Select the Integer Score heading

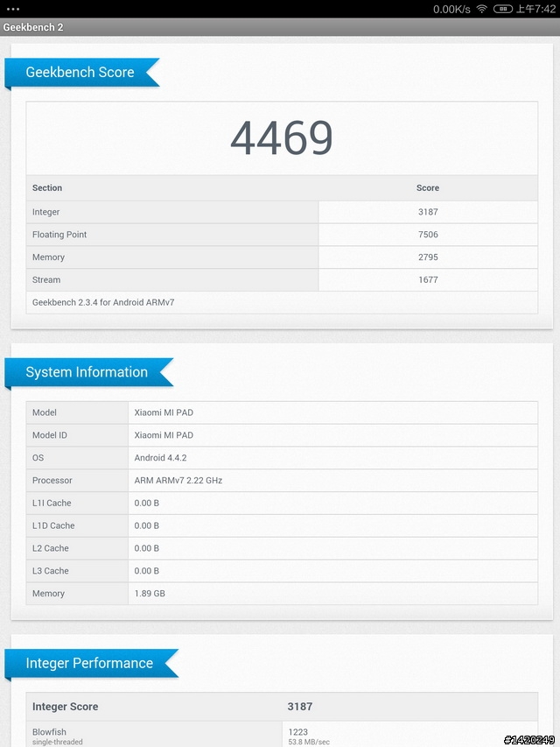pos(66,707)
